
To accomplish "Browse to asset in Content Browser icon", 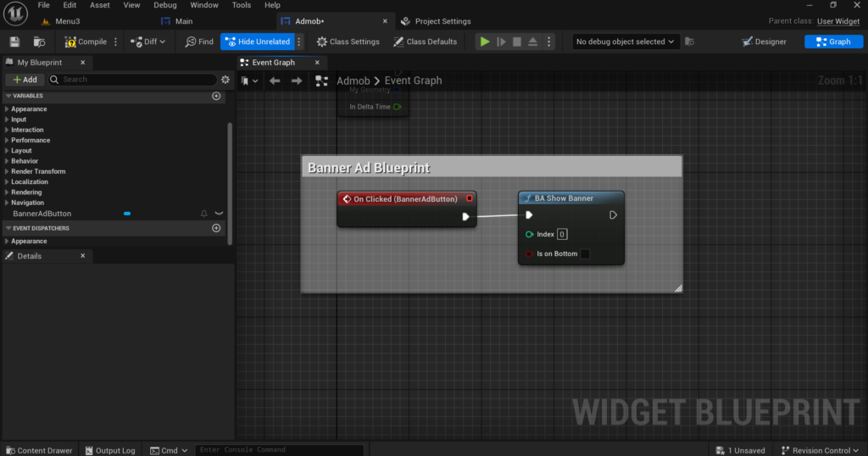I will pyautogui.click(x=39, y=42).
